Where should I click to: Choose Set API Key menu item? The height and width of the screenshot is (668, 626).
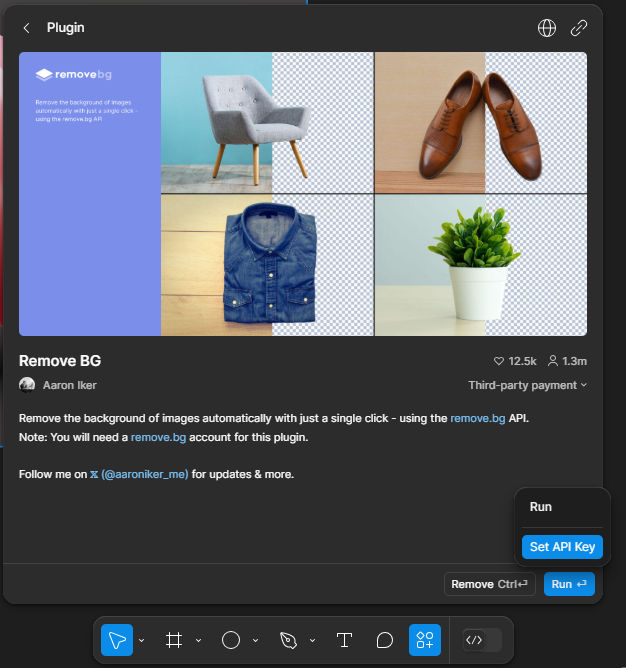click(562, 547)
